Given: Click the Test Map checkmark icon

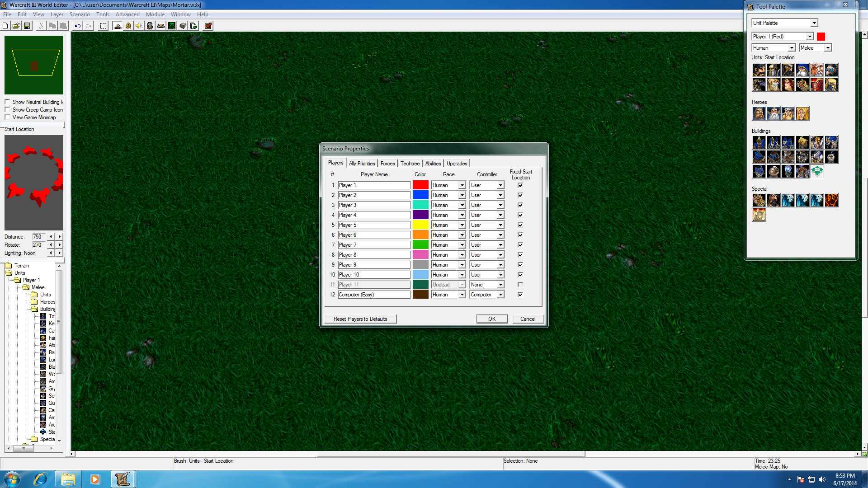Looking at the screenshot, I should pyautogui.click(x=208, y=26).
